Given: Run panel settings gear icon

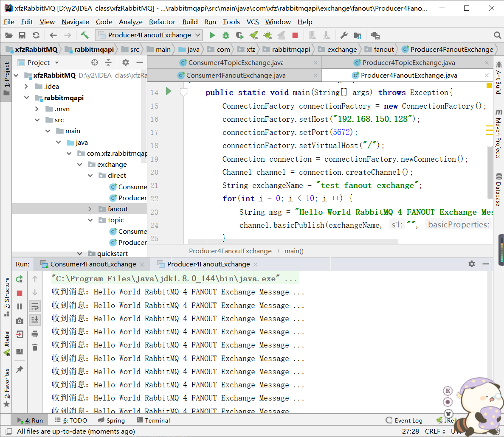Looking at the screenshot, I should 472,264.
